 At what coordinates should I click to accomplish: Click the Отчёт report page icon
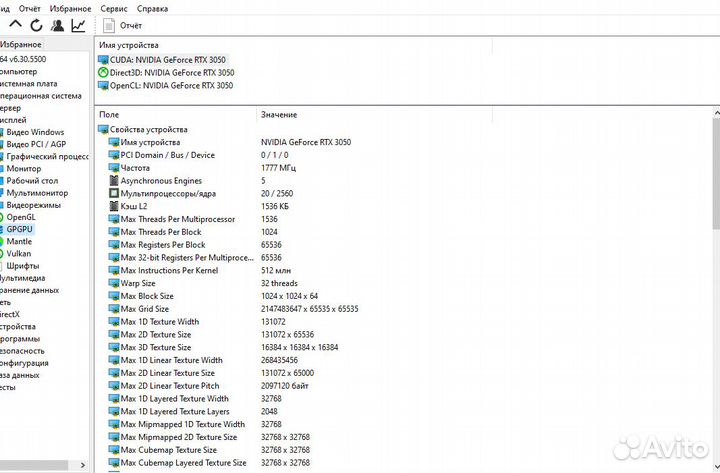tap(109, 26)
